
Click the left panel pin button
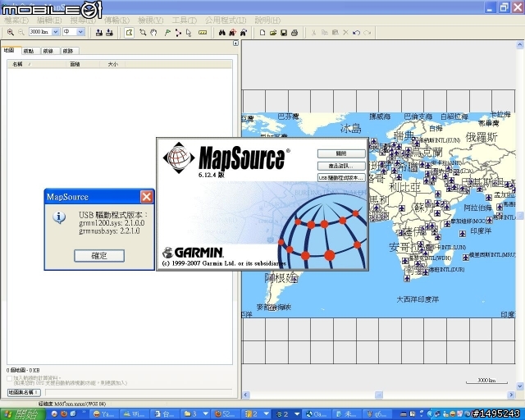pyautogui.click(x=235, y=43)
